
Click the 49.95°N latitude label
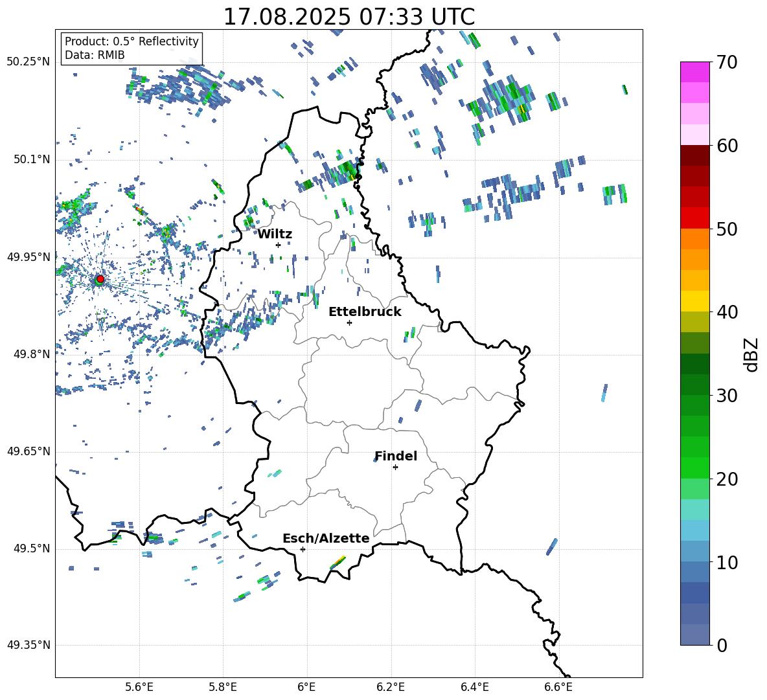(x=29, y=257)
